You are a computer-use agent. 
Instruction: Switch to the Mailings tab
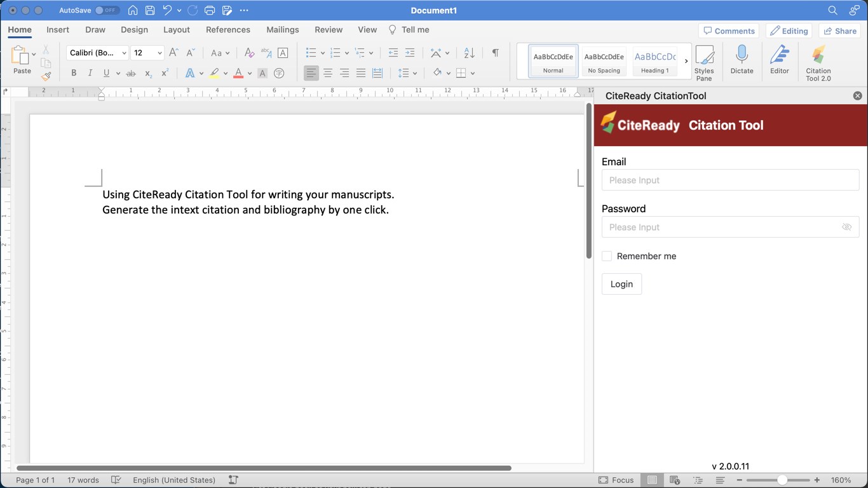click(283, 30)
